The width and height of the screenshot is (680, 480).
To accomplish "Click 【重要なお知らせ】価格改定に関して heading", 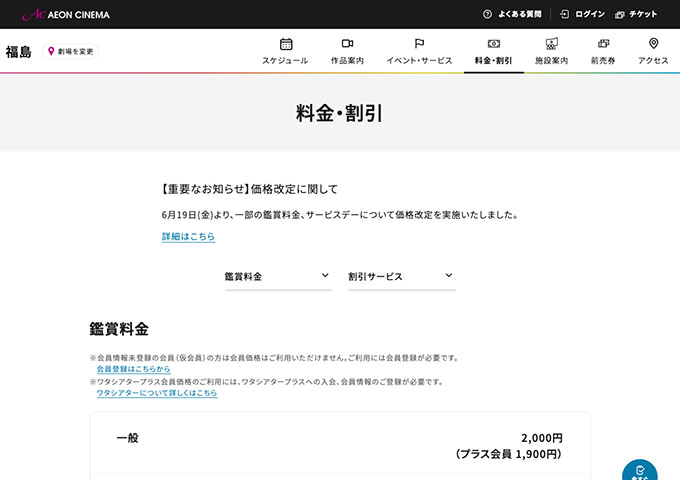I will 249,189.
